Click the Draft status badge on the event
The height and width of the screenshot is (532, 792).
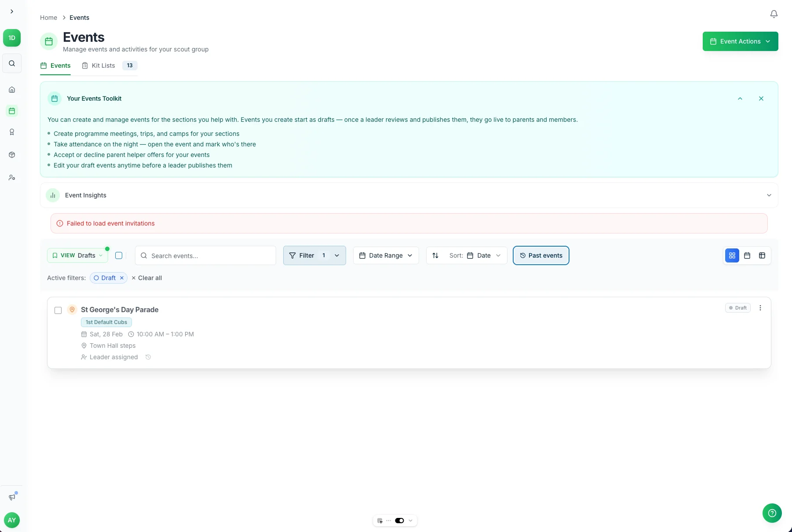pos(737,308)
